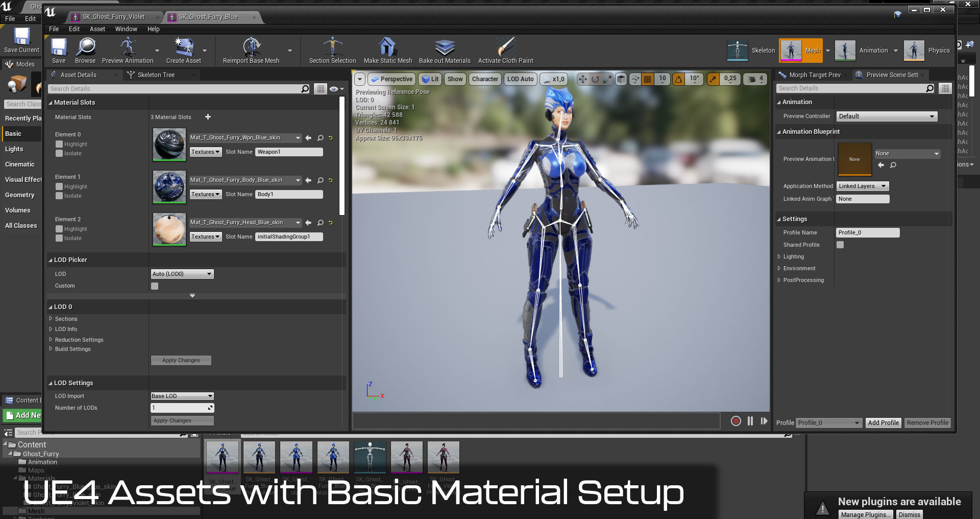Find Element 1 material in Content Browser
980x519 pixels.
(x=321, y=180)
